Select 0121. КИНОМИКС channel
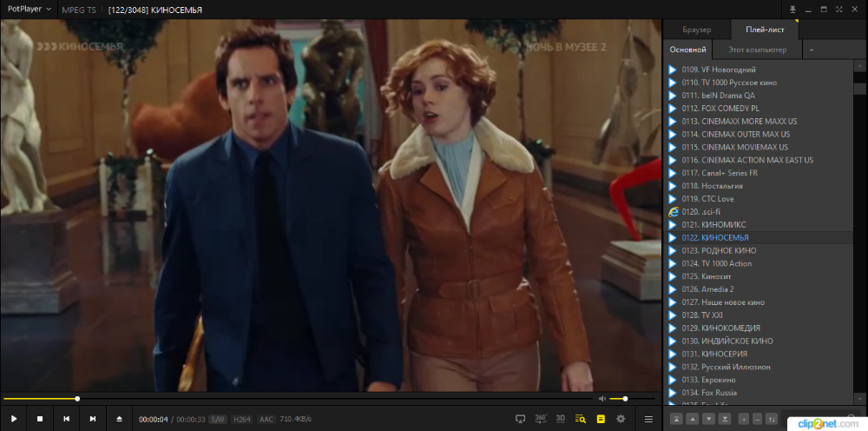This screenshot has width=868, height=431. pyautogui.click(x=758, y=225)
